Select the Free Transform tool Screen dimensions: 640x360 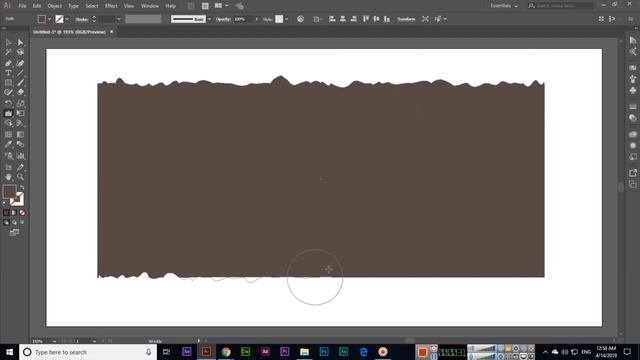click(20, 113)
